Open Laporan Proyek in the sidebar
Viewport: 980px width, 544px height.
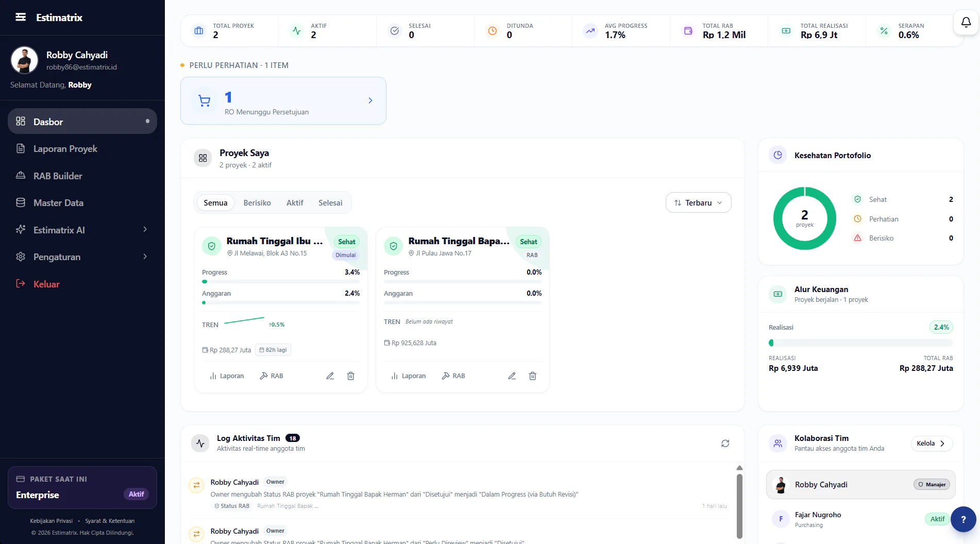click(x=82, y=149)
